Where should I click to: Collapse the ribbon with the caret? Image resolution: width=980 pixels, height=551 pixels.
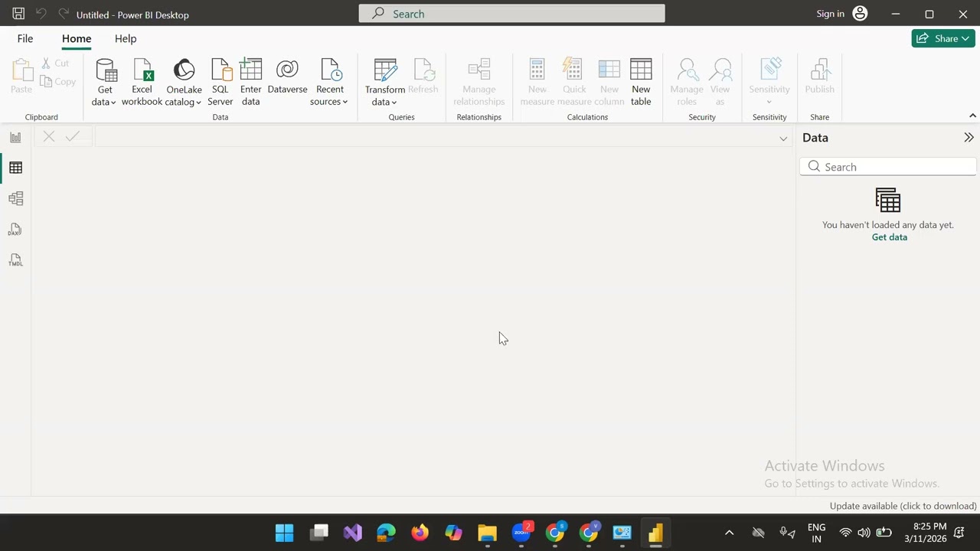pos(972,116)
